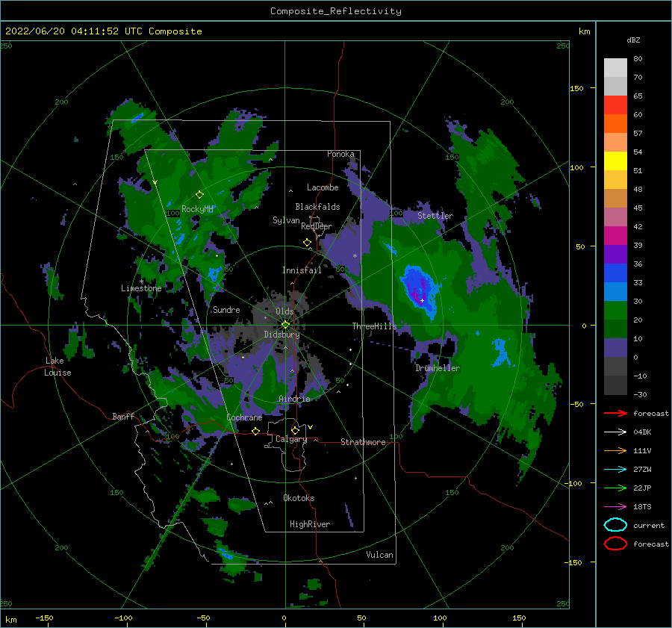Image resolution: width=672 pixels, height=628 pixels.
Task: Click the Sundre city label
Action: click(226, 309)
